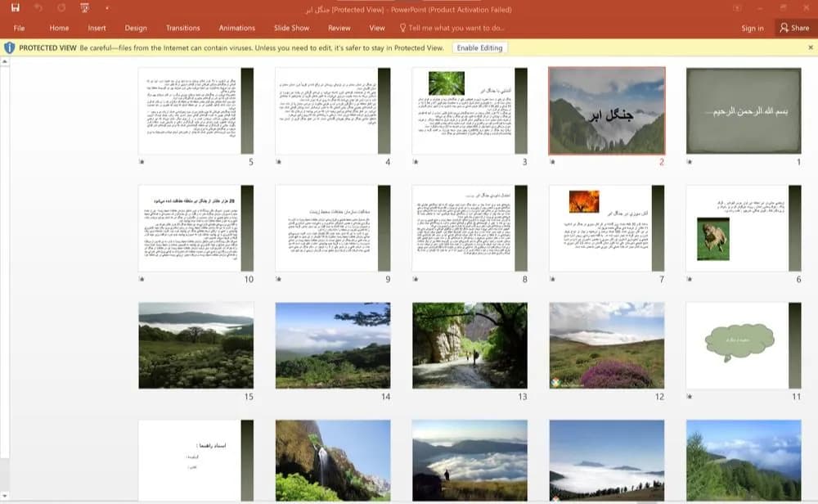Viewport: 818px width, 504px height.
Task: Click the transition star under slide 1
Action: (x=689, y=162)
